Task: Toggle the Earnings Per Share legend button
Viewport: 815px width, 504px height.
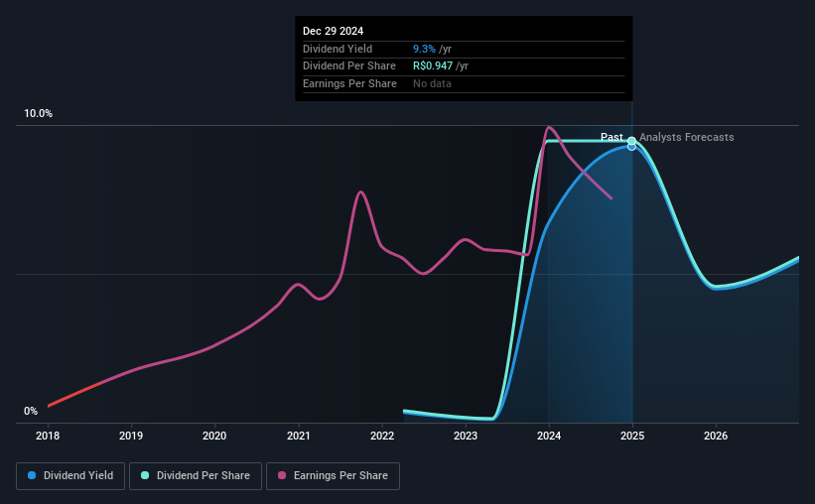Action: tap(333, 476)
